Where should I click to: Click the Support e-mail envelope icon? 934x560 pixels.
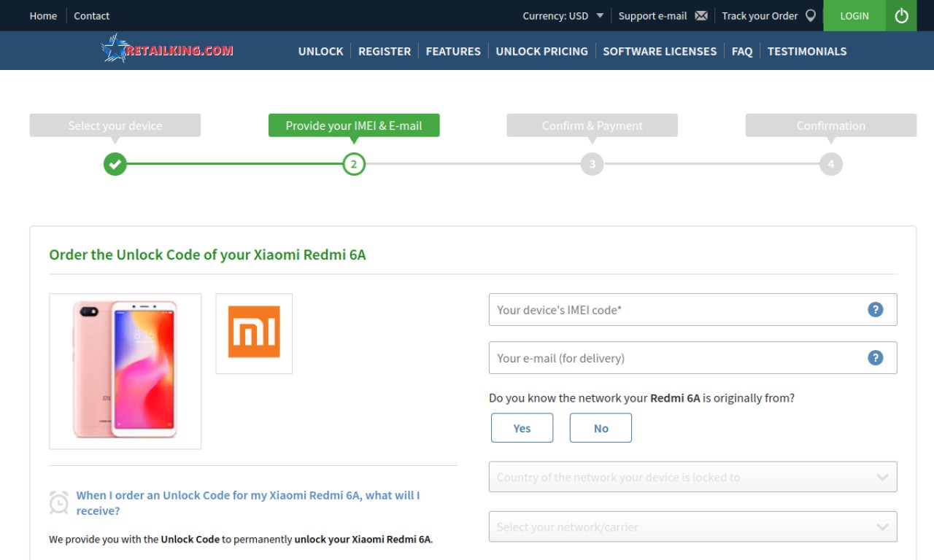[701, 15]
